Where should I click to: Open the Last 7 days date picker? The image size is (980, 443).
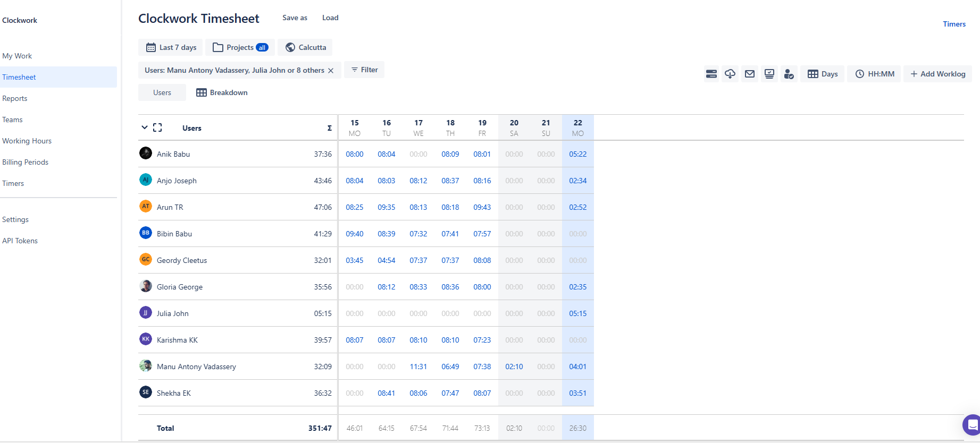tap(171, 47)
